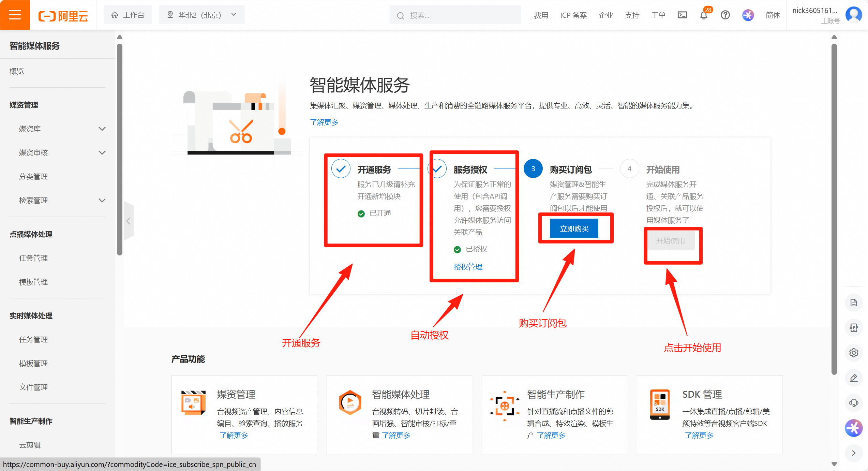Open the ICP 备案 top menu
The width and height of the screenshot is (868, 471).
[x=573, y=15]
